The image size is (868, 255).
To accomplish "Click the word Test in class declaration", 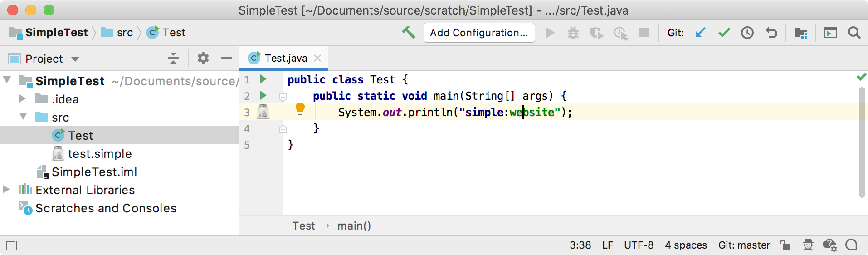I will click(x=382, y=79).
